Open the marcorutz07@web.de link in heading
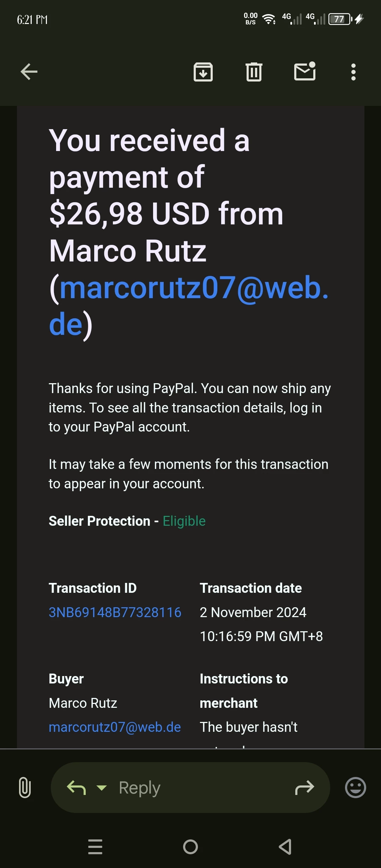Image resolution: width=381 pixels, height=868 pixels. coord(189,306)
